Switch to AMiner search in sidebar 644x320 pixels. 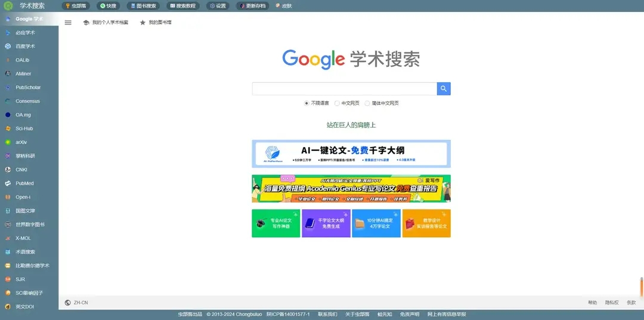point(24,74)
